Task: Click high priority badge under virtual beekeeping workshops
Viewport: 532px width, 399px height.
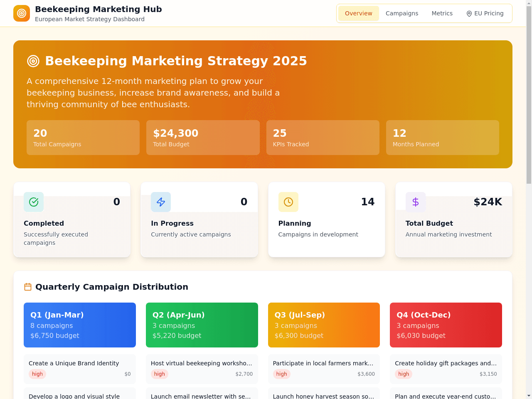Action: 160,374
